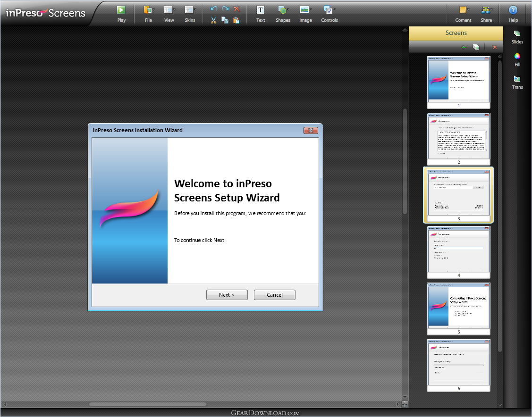Click the inPreso Screens logo
Screen dimensions: 532x417
tap(45, 13)
